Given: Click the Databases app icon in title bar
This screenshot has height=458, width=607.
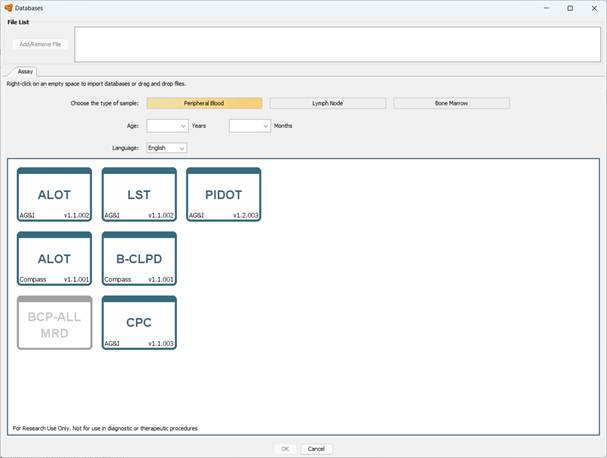Looking at the screenshot, I should click(x=8, y=8).
